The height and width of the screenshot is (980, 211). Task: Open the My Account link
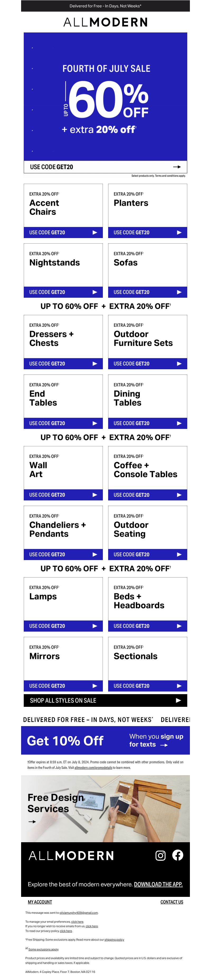pyautogui.click(x=40, y=902)
